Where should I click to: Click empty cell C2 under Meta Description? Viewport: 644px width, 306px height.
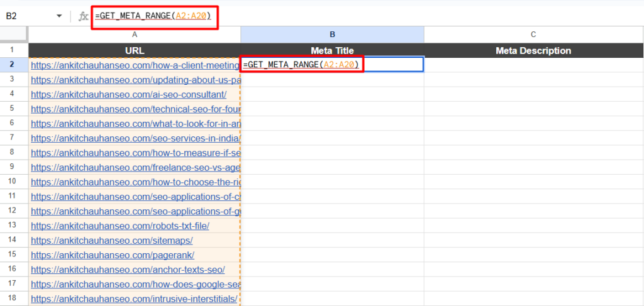[533, 64]
